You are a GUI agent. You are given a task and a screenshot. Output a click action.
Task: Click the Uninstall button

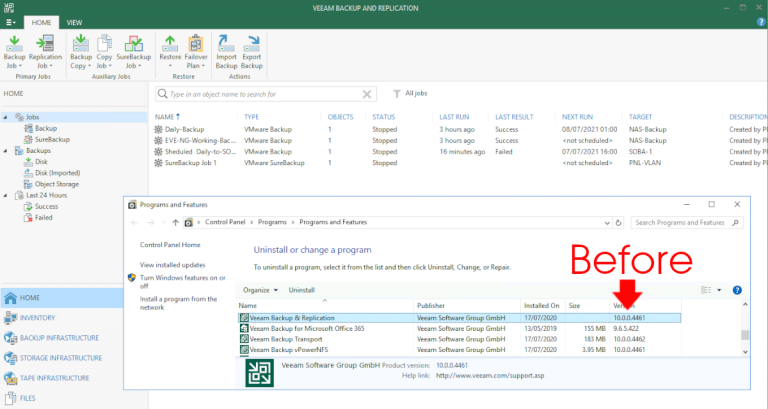click(301, 290)
